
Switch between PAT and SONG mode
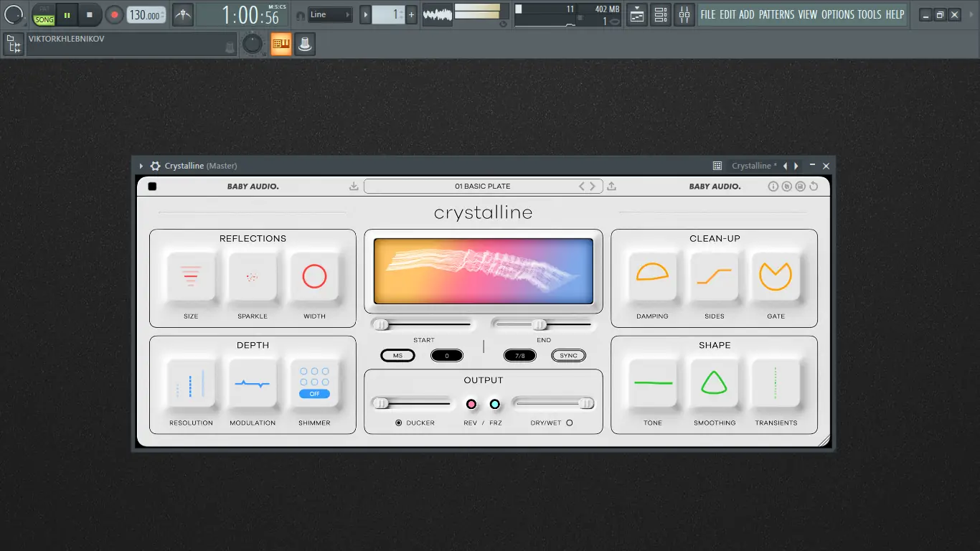44,15
